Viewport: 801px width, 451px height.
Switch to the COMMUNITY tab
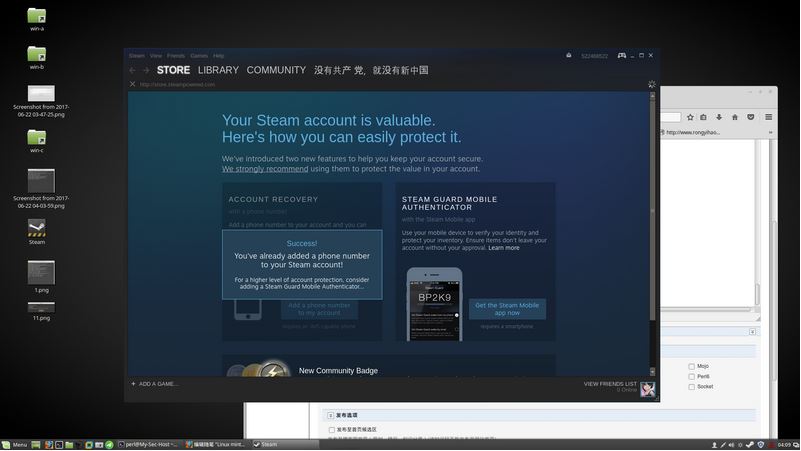point(276,70)
